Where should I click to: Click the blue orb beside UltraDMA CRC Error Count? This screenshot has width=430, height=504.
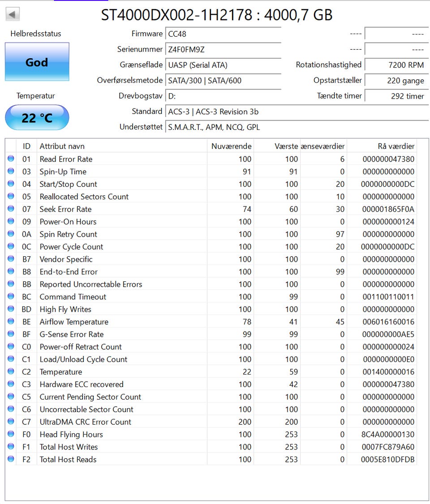[11, 422]
